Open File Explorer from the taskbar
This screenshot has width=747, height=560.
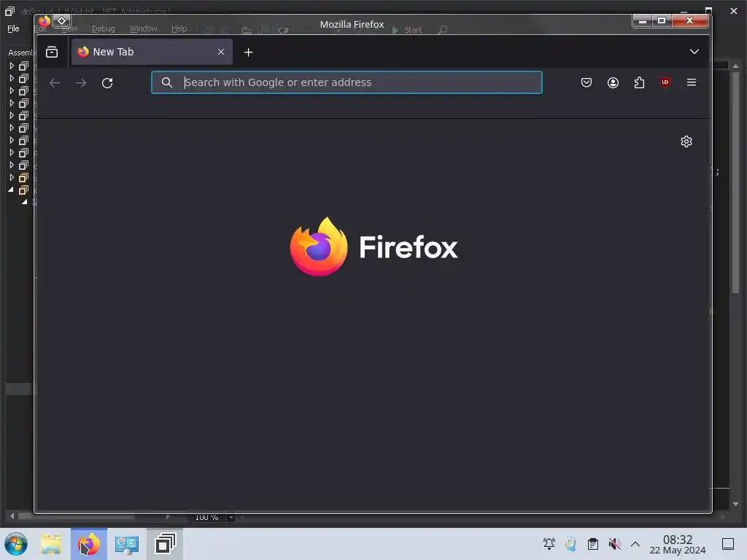coord(51,544)
